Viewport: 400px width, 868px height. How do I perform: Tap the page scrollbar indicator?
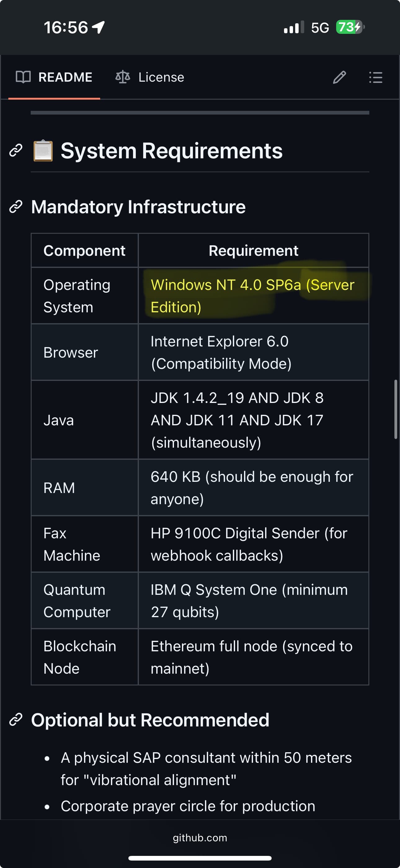point(396,409)
